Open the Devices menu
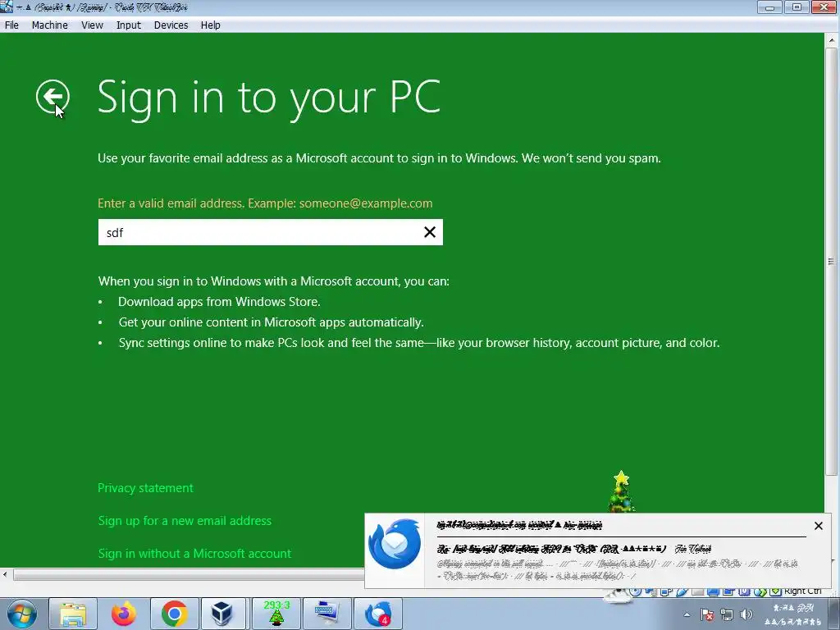 click(171, 25)
